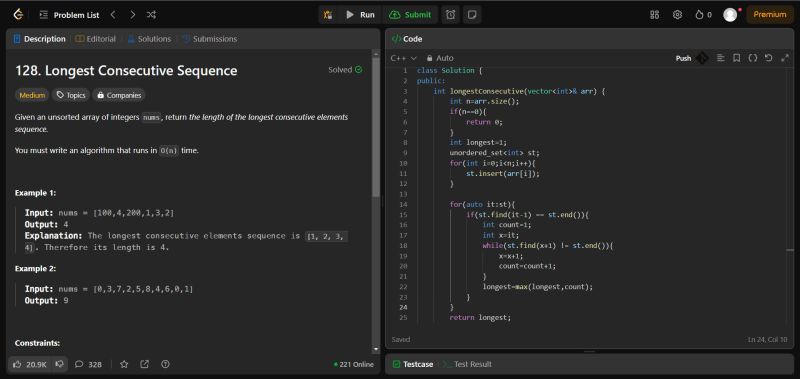This screenshot has height=379, width=800.
Task: Open the layout manager grid icon
Action: pos(655,15)
